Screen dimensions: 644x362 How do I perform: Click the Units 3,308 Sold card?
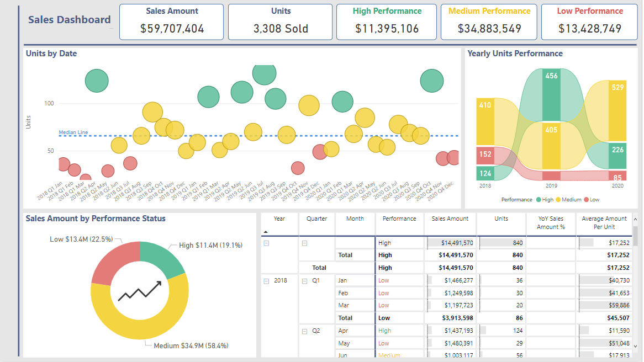[281, 22]
